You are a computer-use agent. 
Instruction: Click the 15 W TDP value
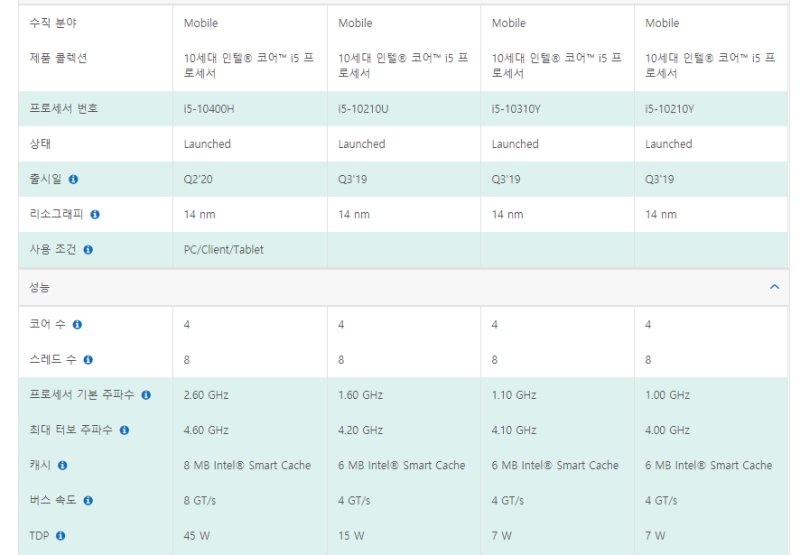click(351, 536)
